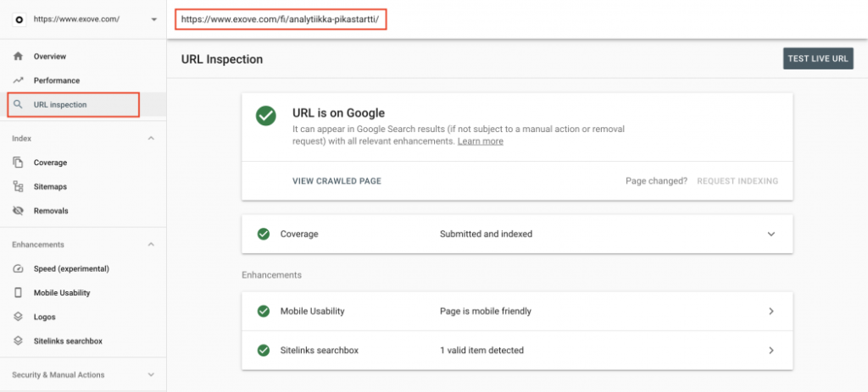Image resolution: width=868 pixels, height=392 pixels.
Task: Click the Page is mobile friendly text
Action: click(x=486, y=312)
